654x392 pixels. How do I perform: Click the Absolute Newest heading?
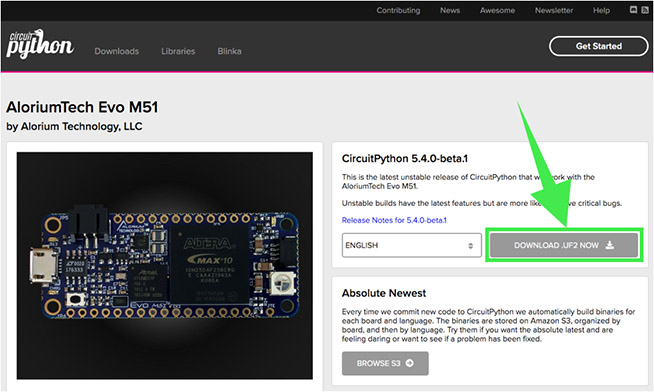(x=384, y=293)
